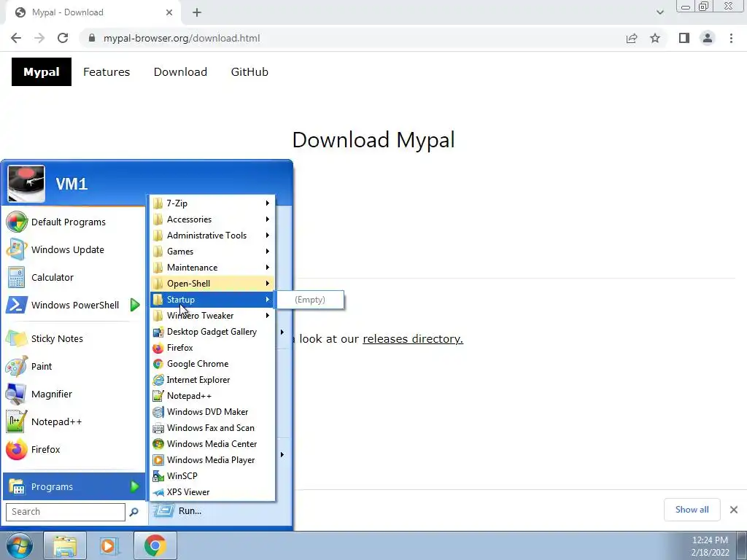747x560 pixels.
Task: Open Chrome's three-dot menu
Action: click(731, 38)
